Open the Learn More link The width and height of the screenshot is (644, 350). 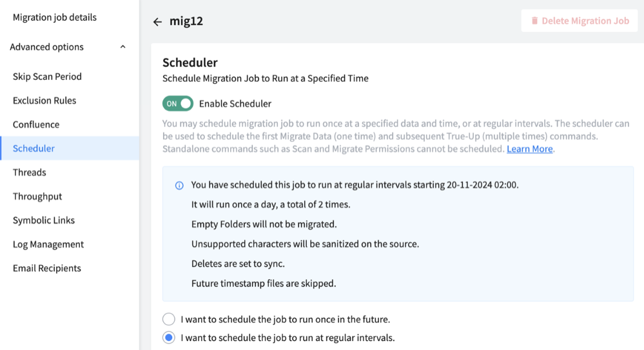pos(529,149)
